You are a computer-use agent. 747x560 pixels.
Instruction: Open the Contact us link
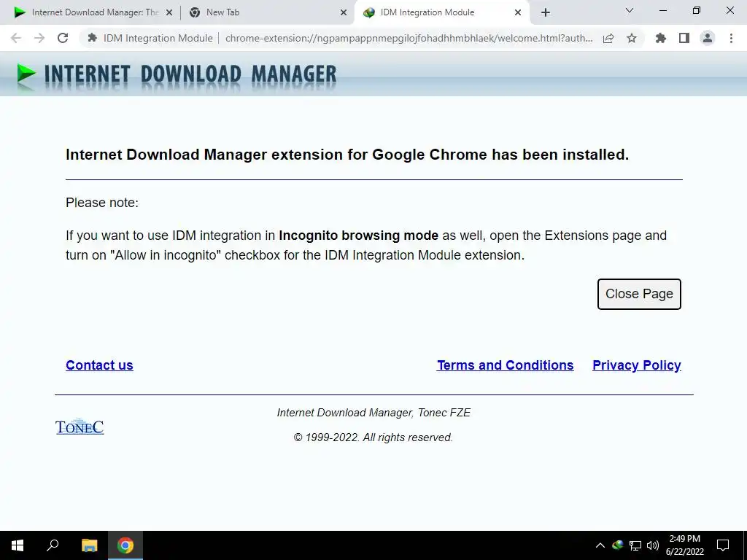pyautogui.click(x=99, y=365)
